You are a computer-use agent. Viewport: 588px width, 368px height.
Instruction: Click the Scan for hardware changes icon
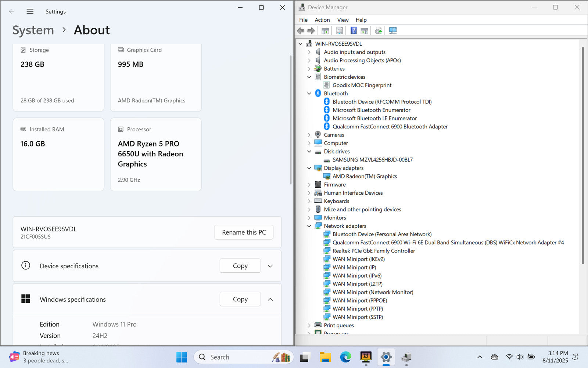pos(393,31)
